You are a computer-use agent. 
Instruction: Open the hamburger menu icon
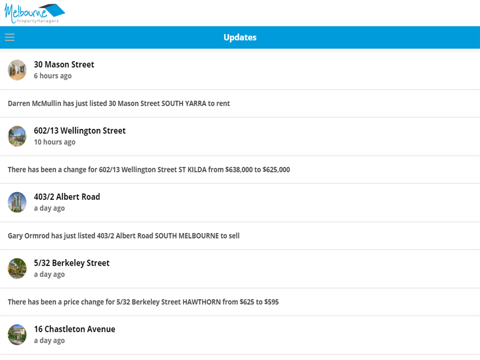(x=10, y=37)
